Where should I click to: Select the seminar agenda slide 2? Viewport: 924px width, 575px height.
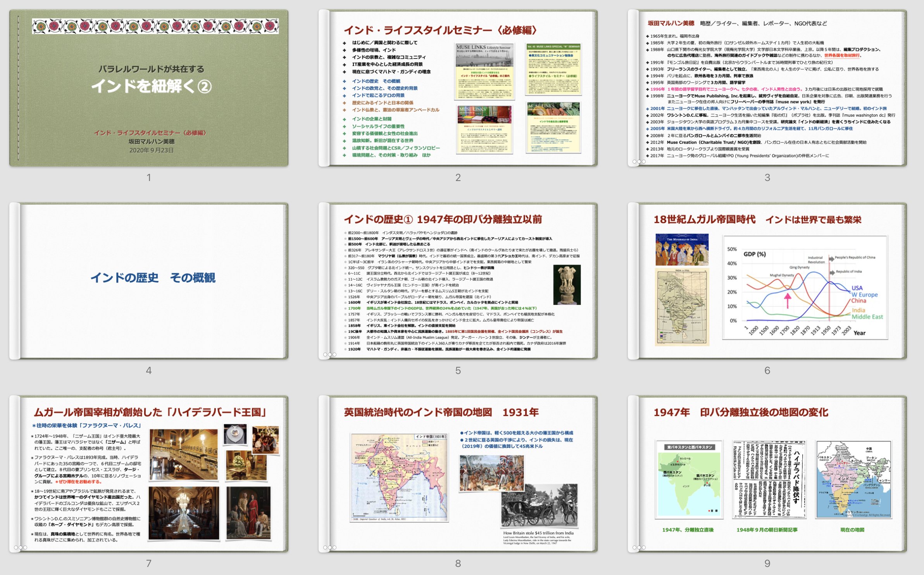pos(458,88)
